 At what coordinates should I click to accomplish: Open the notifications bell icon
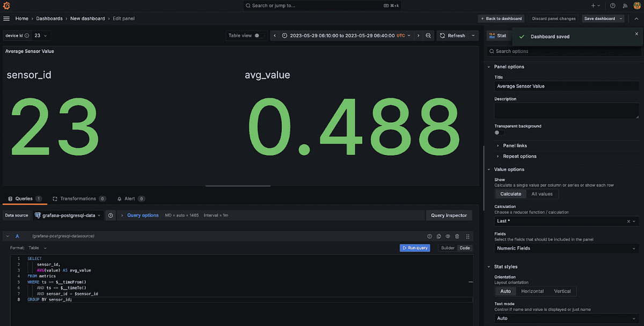tap(624, 5)
